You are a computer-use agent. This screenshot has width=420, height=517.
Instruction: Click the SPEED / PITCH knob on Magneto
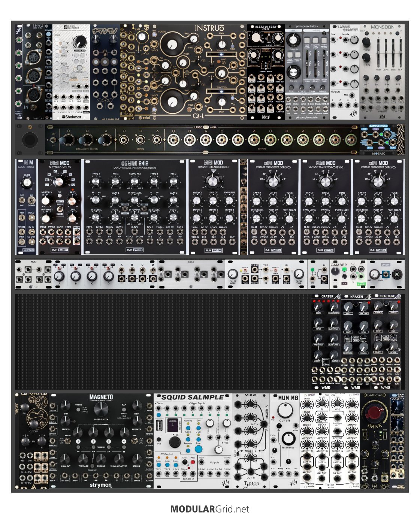[102, 409]
